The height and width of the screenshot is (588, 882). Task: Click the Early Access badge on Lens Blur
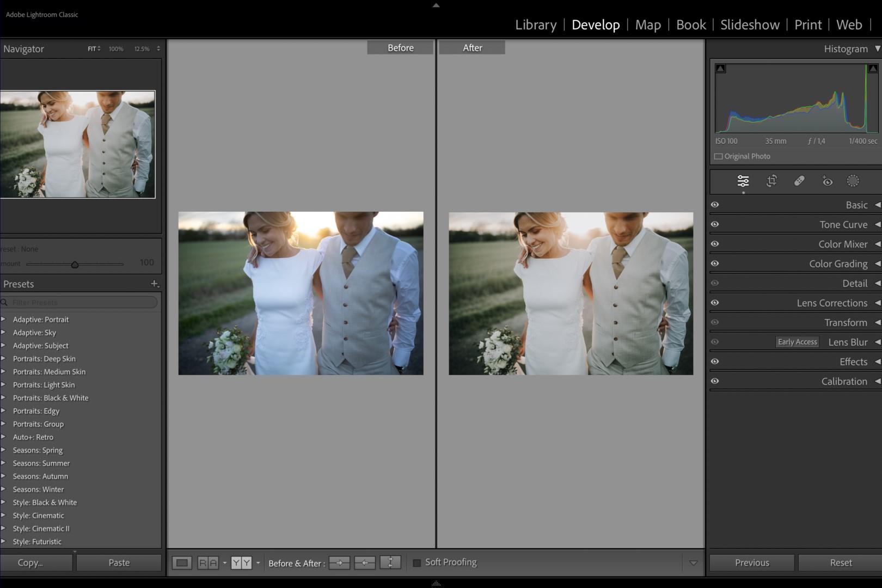click(x=797, y=342)
